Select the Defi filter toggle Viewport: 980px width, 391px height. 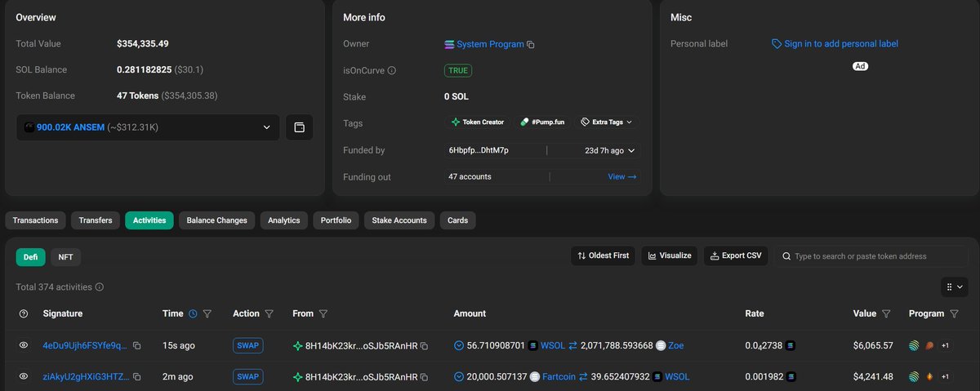(x=30, y=256)
